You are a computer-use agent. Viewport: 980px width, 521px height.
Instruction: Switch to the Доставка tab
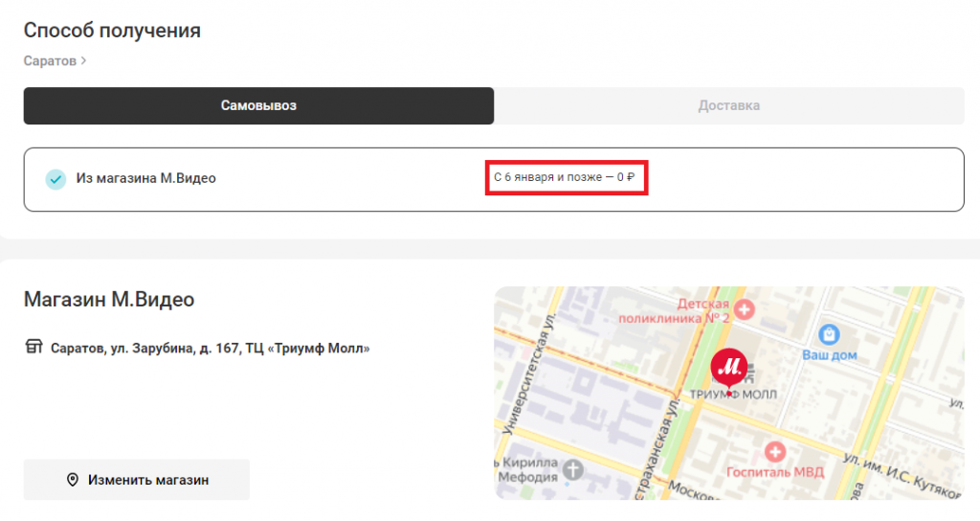(728, 105)
